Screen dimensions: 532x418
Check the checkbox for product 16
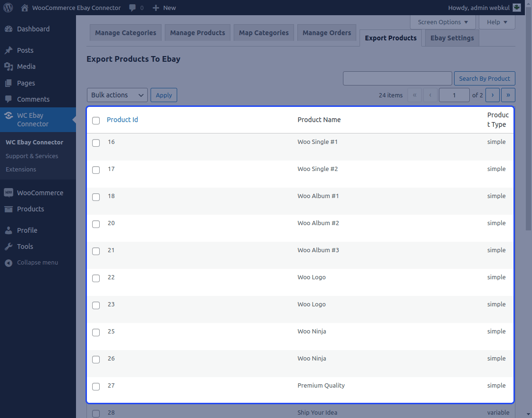[95, 143]
